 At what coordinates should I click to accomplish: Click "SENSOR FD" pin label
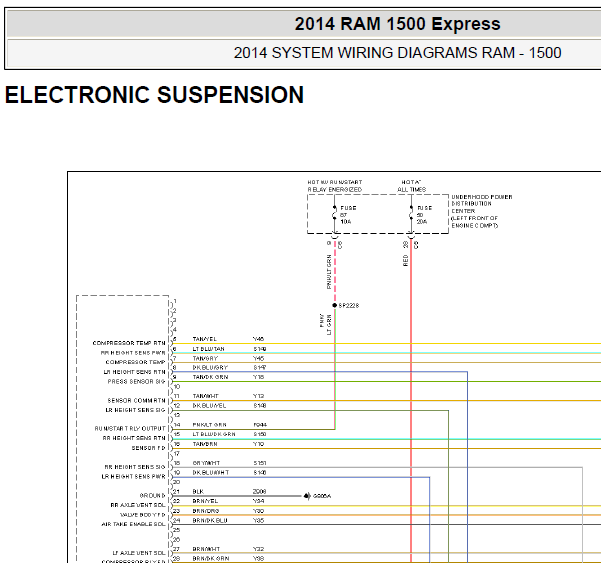[x=148, y=448]
